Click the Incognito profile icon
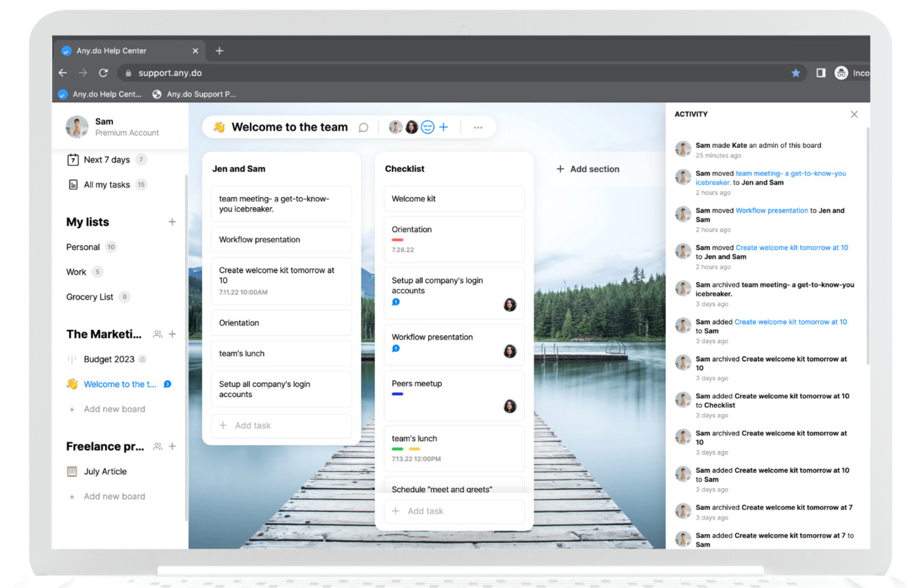Image resolution: width=907 pixels, height=588 pixels. tap(841, 73)
